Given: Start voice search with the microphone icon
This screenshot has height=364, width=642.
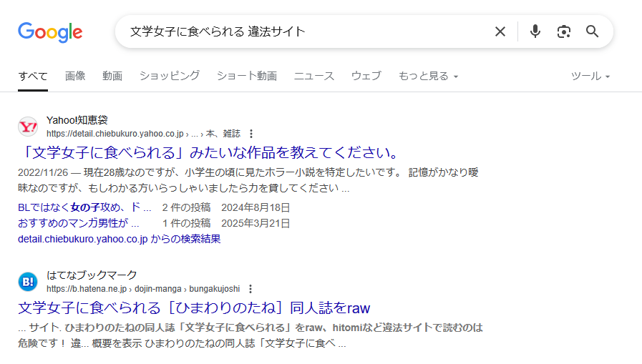Looking at the screenshot, I should pyautogui.click(x=535, y=31).
